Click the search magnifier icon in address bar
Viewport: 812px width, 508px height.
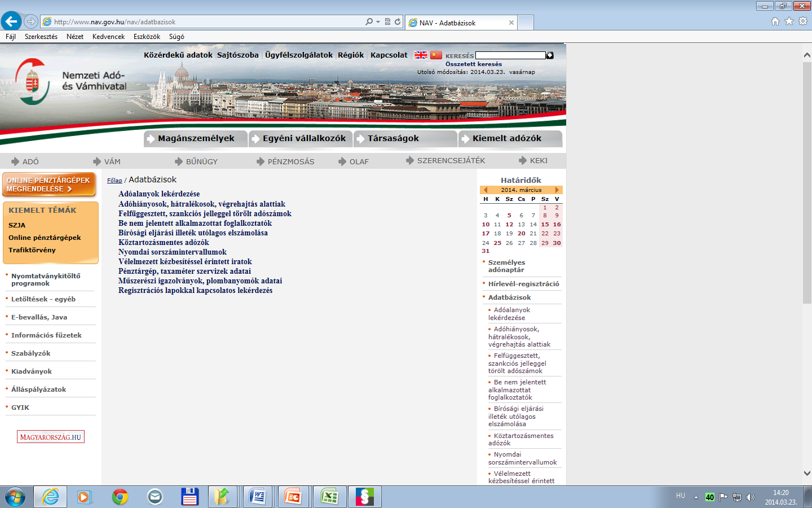(369, 22)
